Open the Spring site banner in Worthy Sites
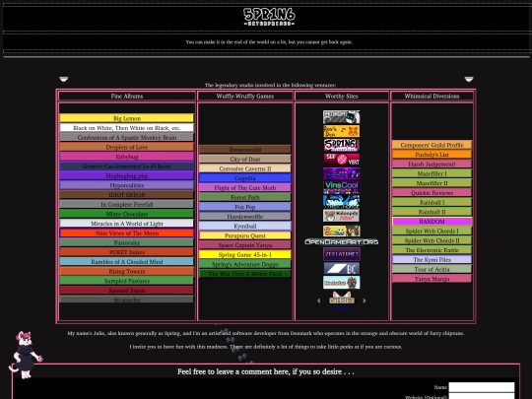Screen dimensions: 532x399 click(341, 145)
